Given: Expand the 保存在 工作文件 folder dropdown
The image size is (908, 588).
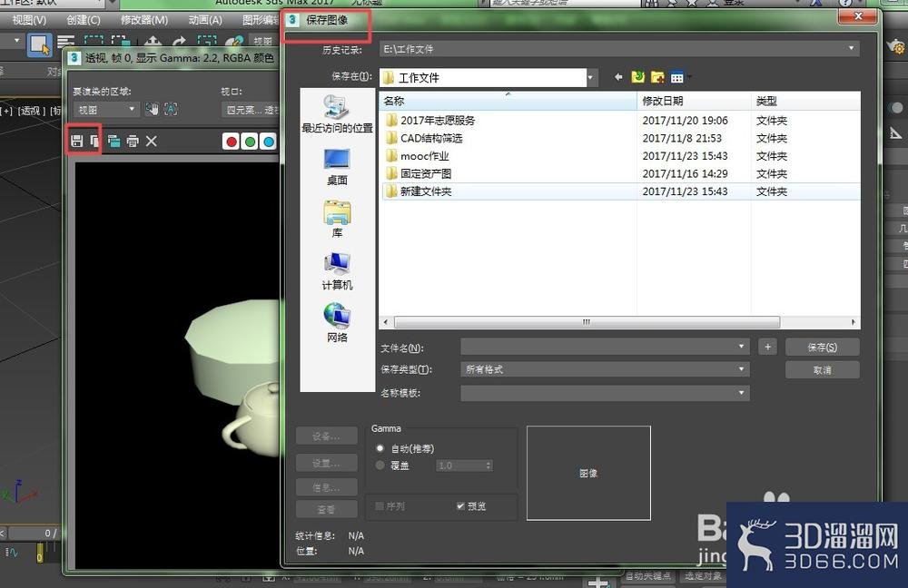Looking at the screenshot, I should point(590,77).
